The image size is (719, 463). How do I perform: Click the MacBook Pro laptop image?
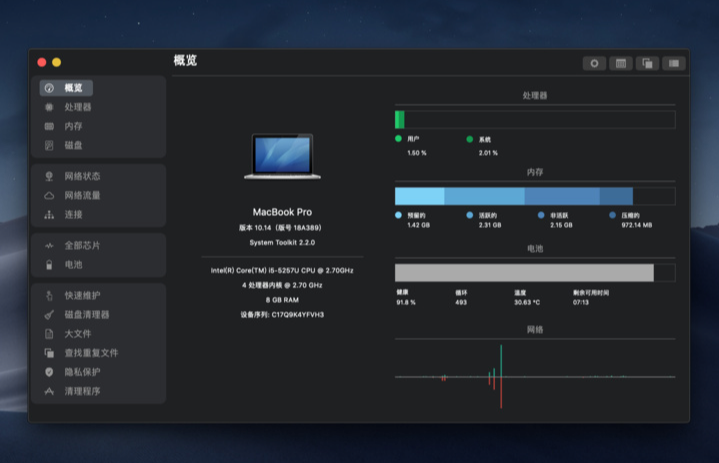(x=282, y=157)
